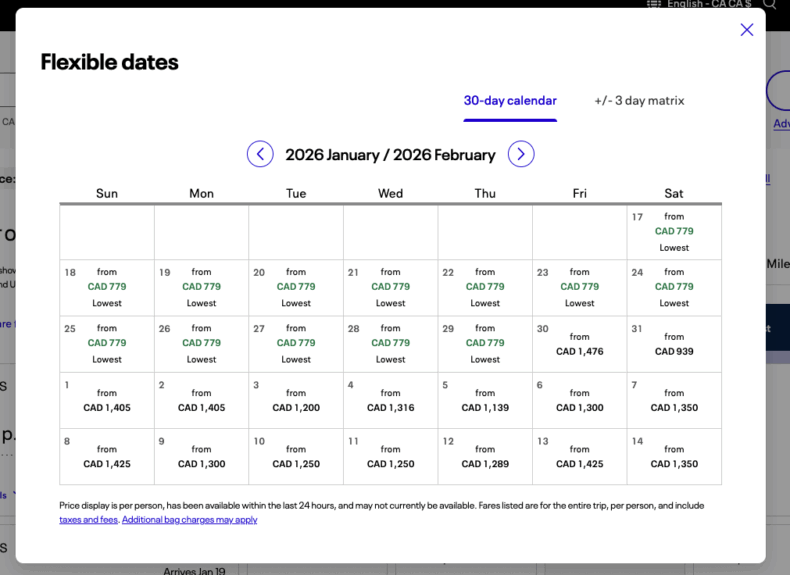Choose February 8 fare cell

[107, 457]
